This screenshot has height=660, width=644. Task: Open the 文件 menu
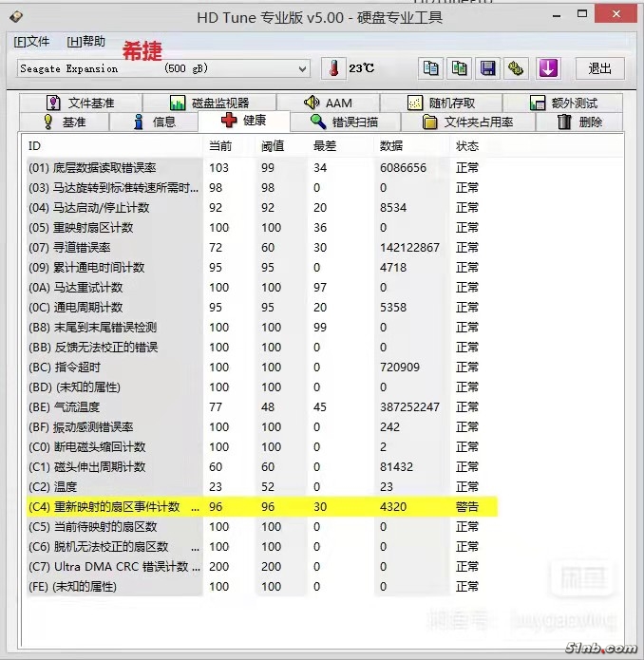tap(31, 42)
